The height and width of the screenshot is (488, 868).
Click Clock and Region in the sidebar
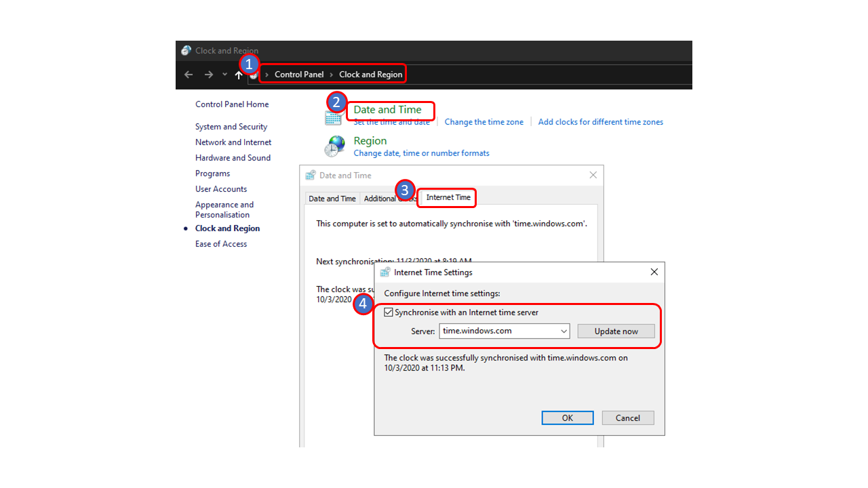pos(227,228)
